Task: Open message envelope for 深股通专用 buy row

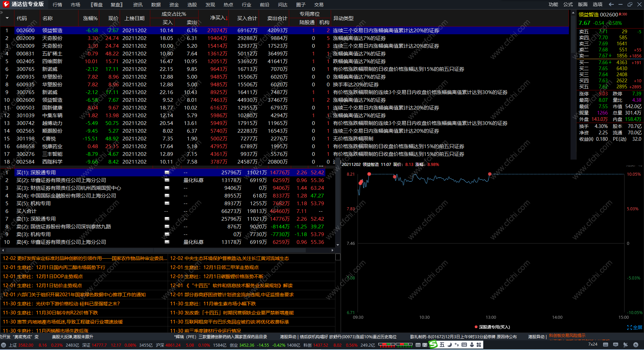Action: click(167, 172)
